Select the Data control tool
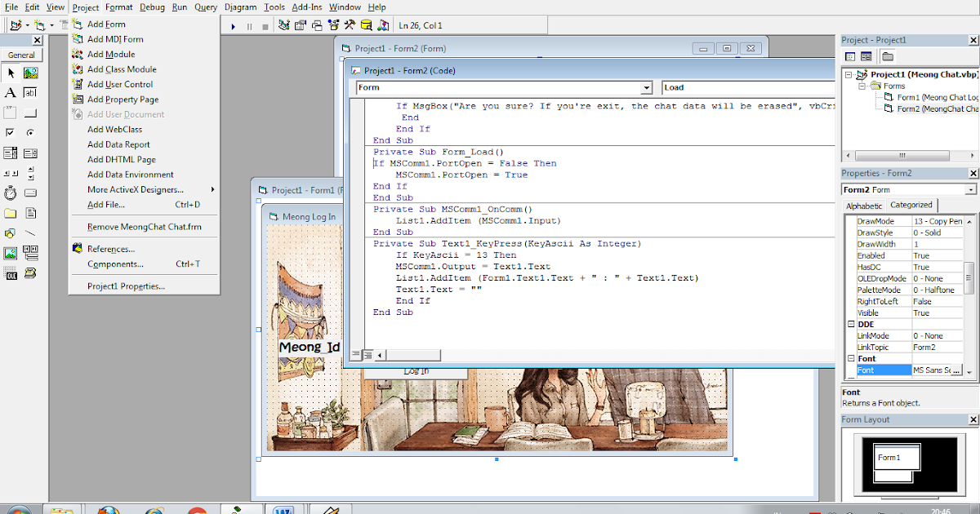The image size is (980, 514). (30, 253)
